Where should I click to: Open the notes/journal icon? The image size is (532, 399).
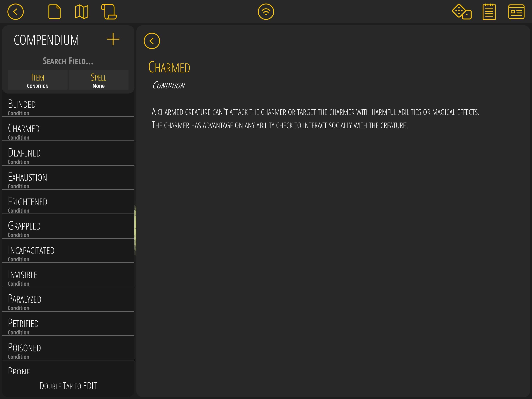point(489,12)
